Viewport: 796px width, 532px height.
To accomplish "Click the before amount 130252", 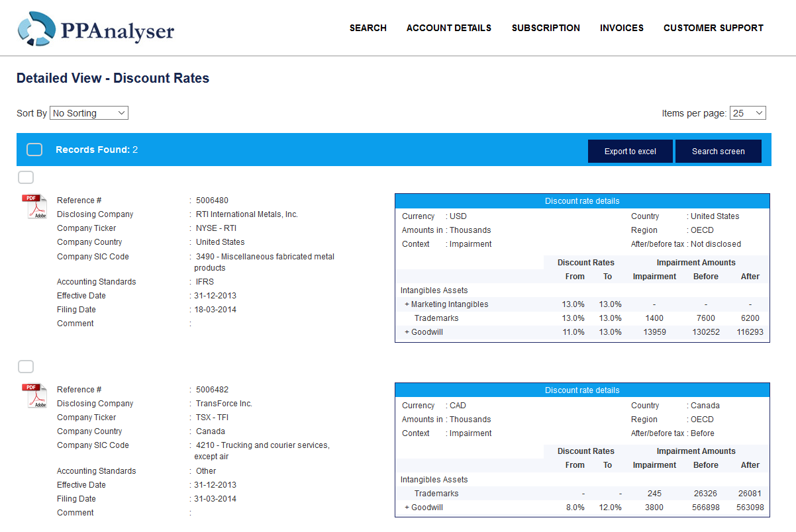I will pos(706,332).
